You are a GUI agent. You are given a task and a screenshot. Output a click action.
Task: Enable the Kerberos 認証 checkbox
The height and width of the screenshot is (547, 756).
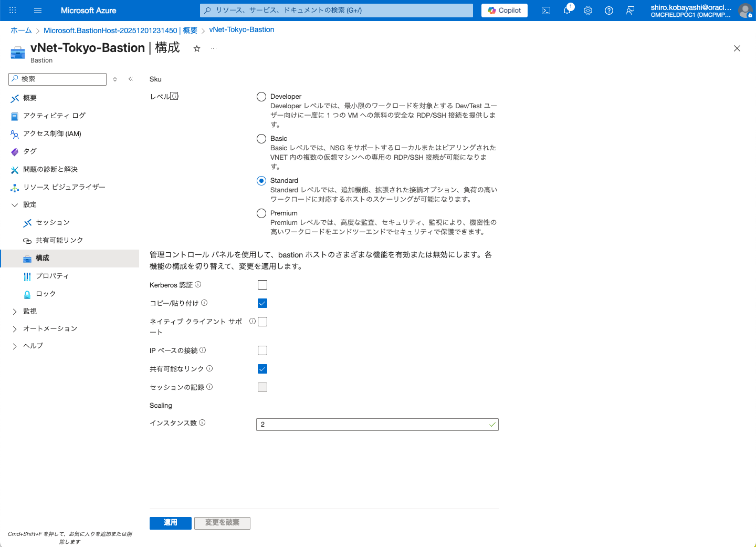tap(262, 284)
